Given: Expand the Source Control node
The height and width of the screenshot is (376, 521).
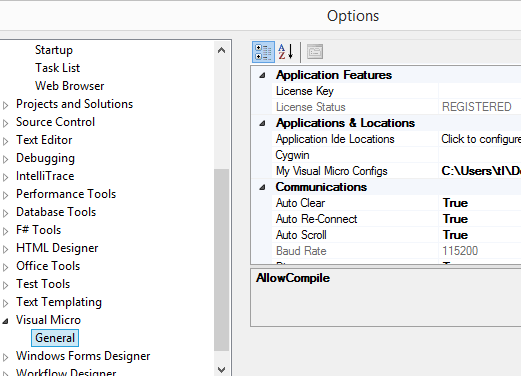Looking at the screenshot, I should 5,123.
